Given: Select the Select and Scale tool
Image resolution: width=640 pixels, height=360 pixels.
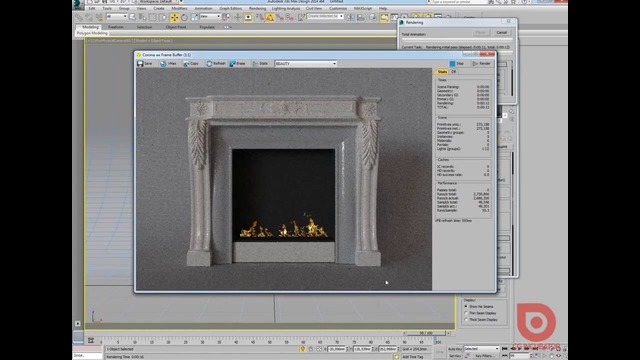Looking at the screenshot, I should [x=194, y=17].
